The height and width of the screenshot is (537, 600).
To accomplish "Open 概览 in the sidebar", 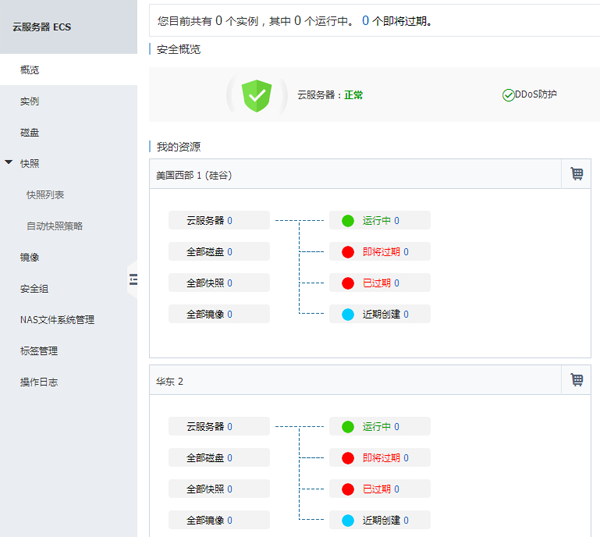I will point(30,70).
